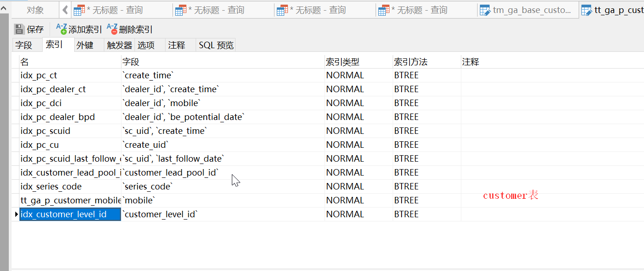Screen dimensions: 644x271
Task: Open the 外键 tab
Action: tap(85, 45)
